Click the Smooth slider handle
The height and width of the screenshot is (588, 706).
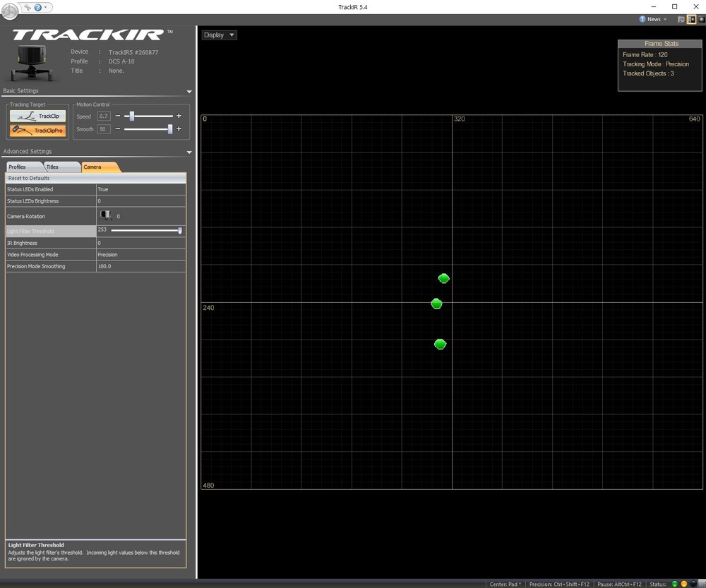170,129
